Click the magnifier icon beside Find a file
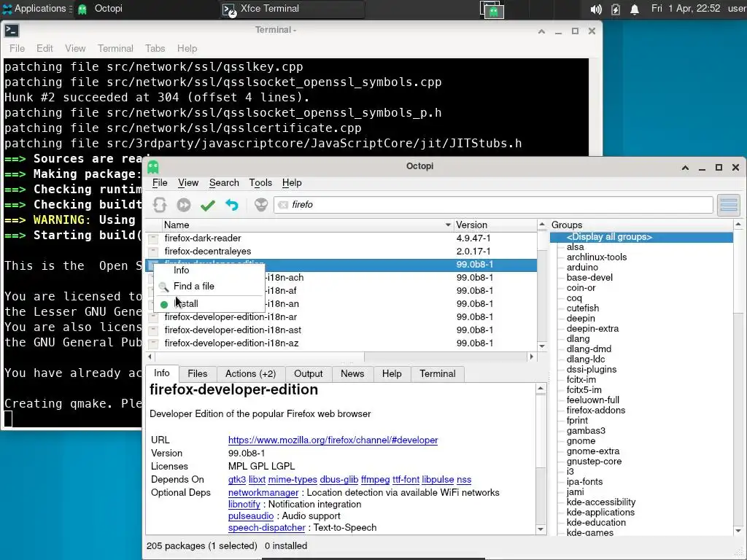The width and height of the screenshot is (747, 560). [163, 287]
